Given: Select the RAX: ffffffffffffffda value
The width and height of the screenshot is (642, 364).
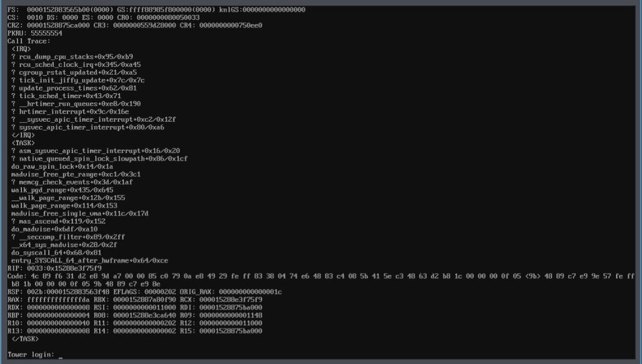Looking at the screenshot, I should [49, 300].
